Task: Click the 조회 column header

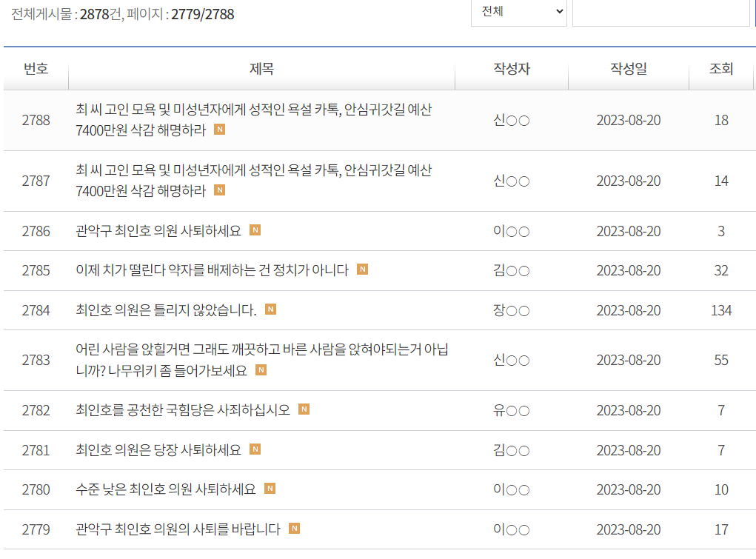Action: coord(721,69)
